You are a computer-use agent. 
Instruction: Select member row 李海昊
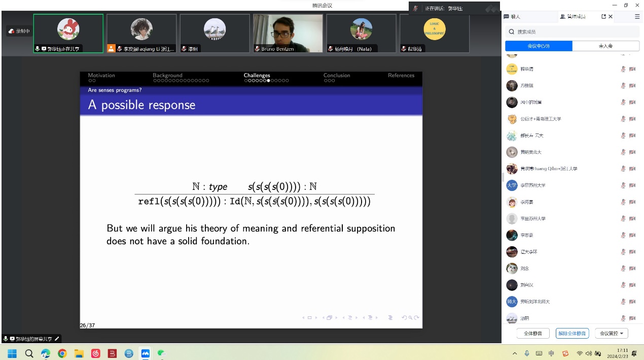pos(573,202)
